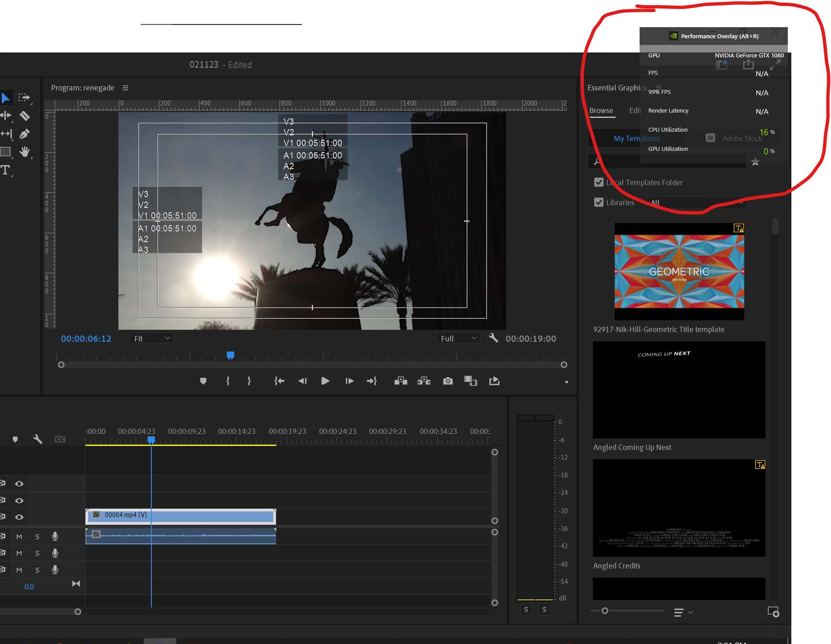
Task: Select the Slip tool
Action: tap(6, 134)
